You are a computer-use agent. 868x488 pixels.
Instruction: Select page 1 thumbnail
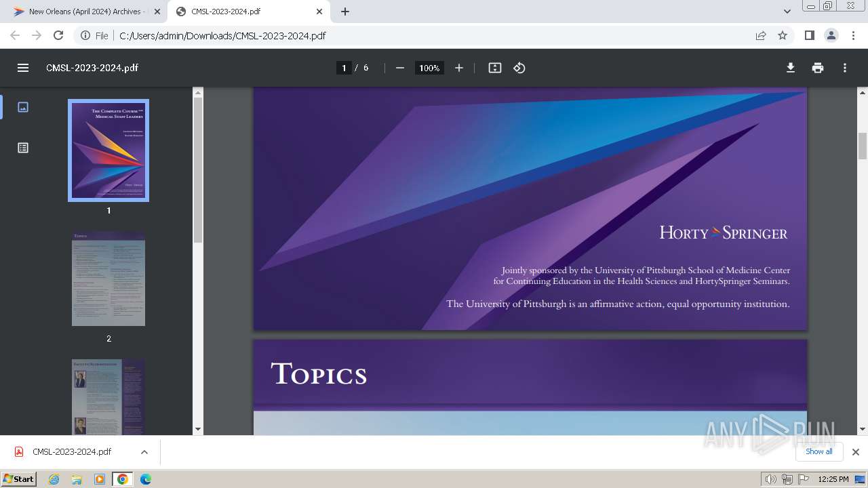click(108, 150)
